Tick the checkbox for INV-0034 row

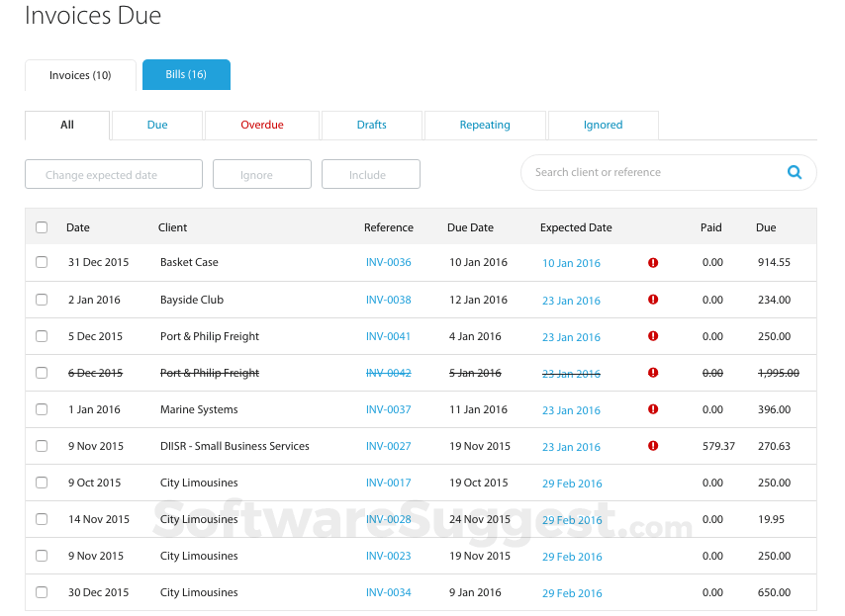[x=41, y=591]
